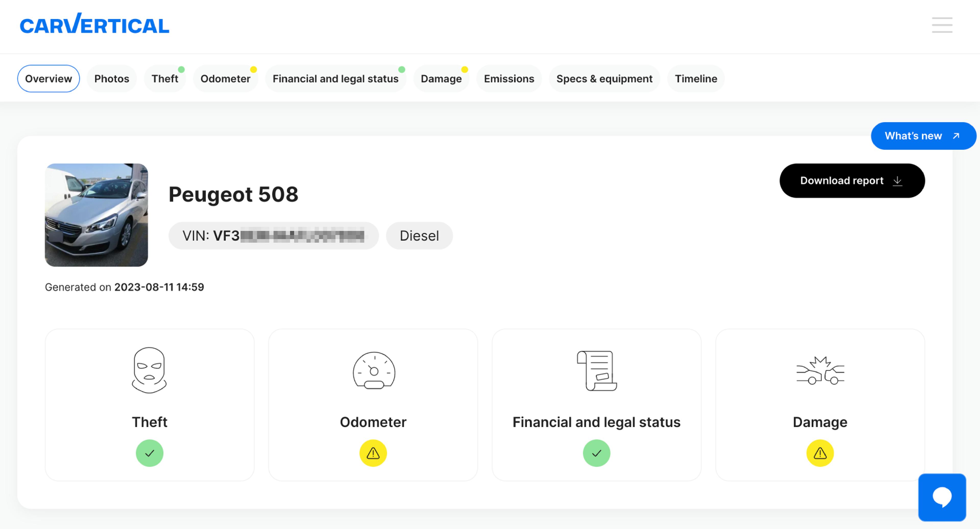Click the balaclava theft icon

149,370
